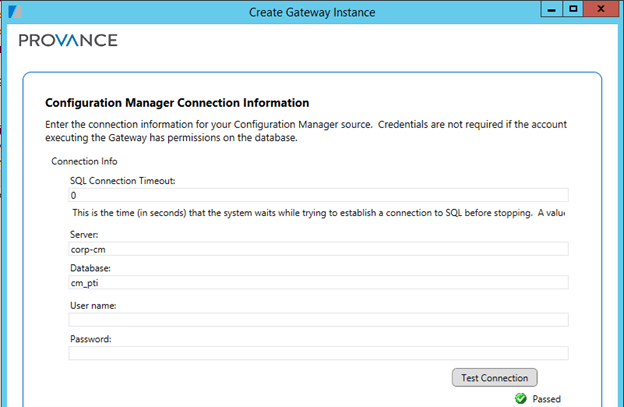Image resolution: width=624 pixels, height=407 pixels.
Task: Click the green Passed checkmark icon
Action: click(521, 398)
